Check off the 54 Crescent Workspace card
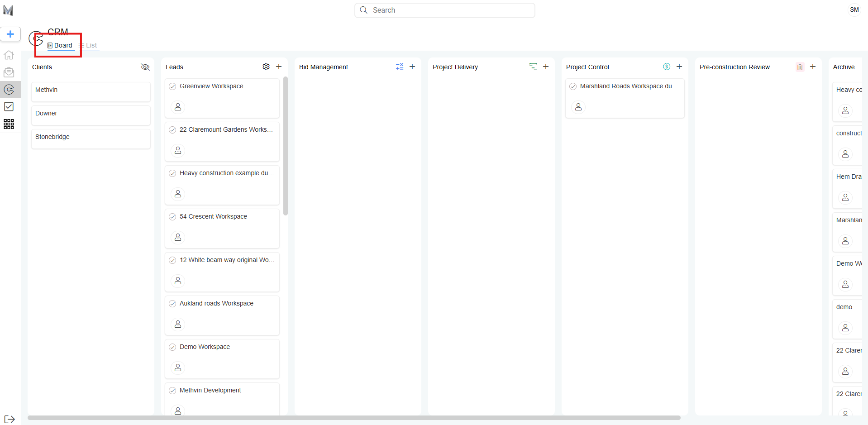 point(172,217)
